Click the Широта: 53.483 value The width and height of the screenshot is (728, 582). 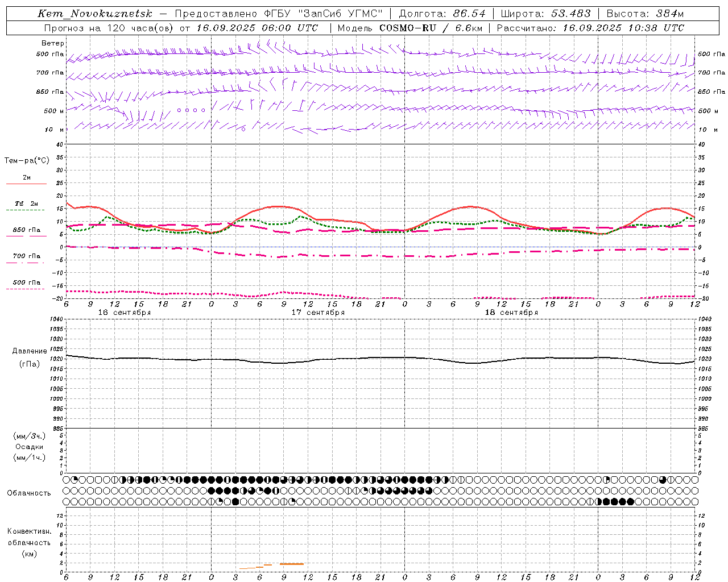point(545,14)
